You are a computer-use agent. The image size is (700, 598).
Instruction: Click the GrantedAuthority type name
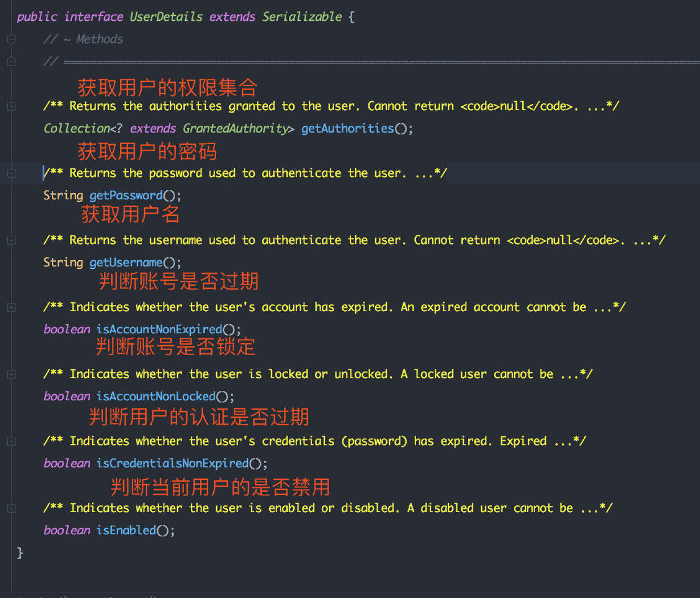pyautogui.click(x=235, y=128)
